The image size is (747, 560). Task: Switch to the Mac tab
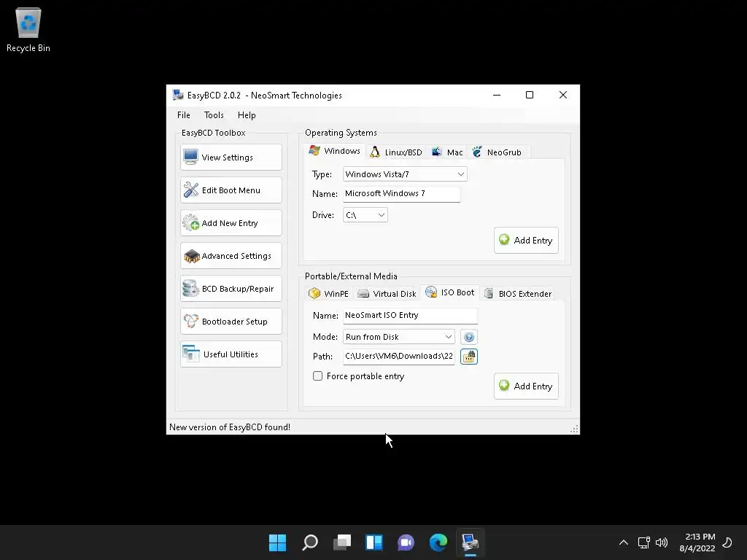pyautogui.click(x=447, y=152)
